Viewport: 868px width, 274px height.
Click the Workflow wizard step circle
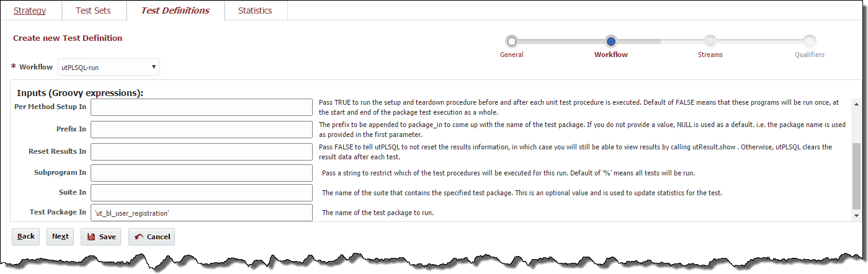coord(611,42)
